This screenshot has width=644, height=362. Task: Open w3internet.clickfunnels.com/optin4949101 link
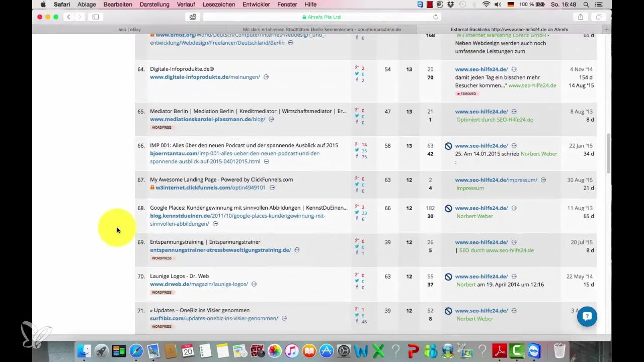(210, 188)
